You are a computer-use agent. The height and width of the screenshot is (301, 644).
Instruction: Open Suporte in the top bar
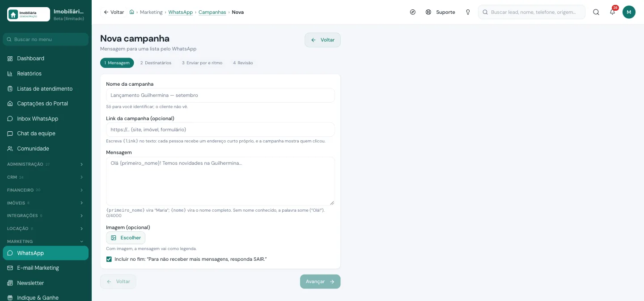(x=441, y=12)
